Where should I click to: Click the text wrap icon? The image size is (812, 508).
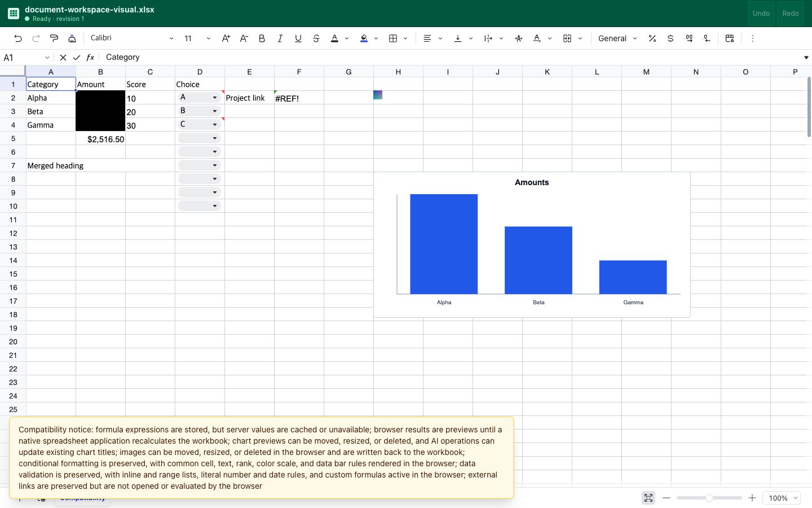click(x=488, y=38)
